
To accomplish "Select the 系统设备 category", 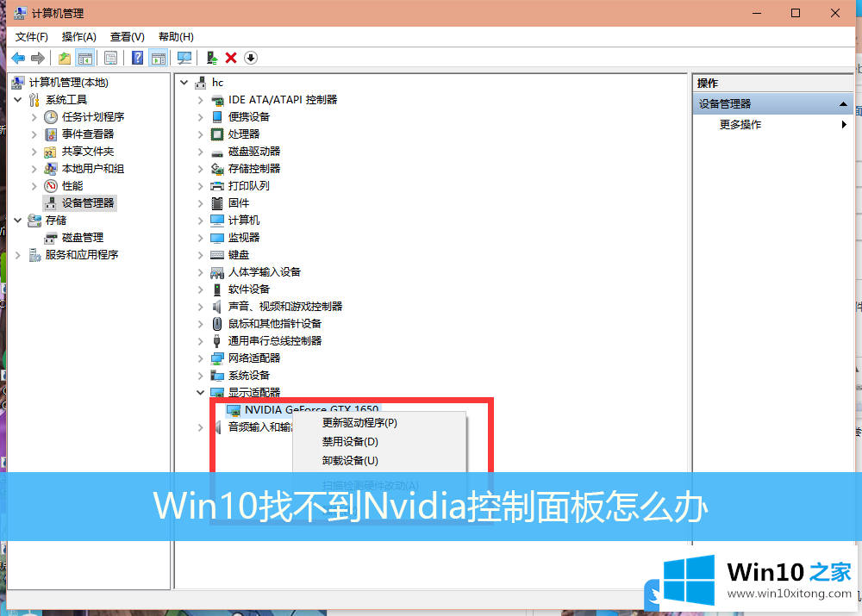I will tap(249, 376).
